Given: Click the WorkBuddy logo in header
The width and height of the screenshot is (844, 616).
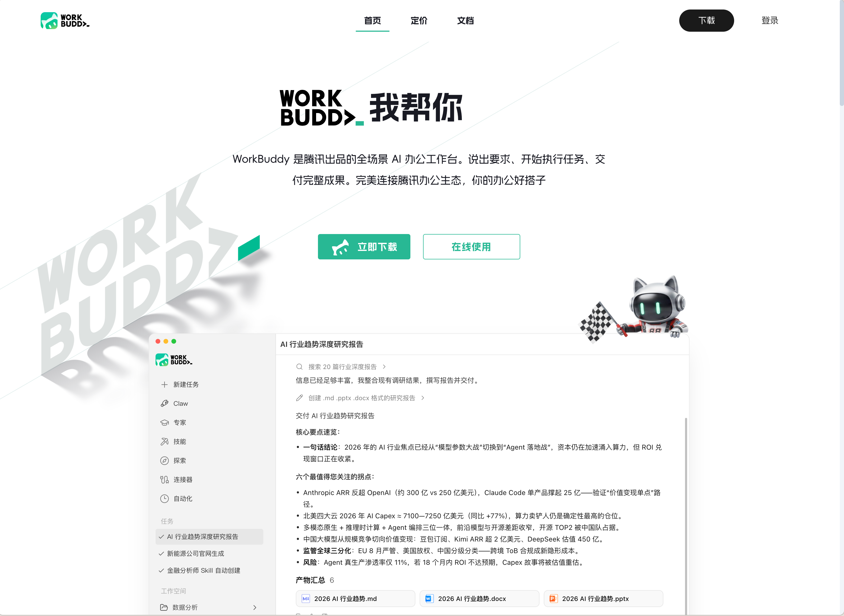Looking at the screenshot, I should pos(65,21).
